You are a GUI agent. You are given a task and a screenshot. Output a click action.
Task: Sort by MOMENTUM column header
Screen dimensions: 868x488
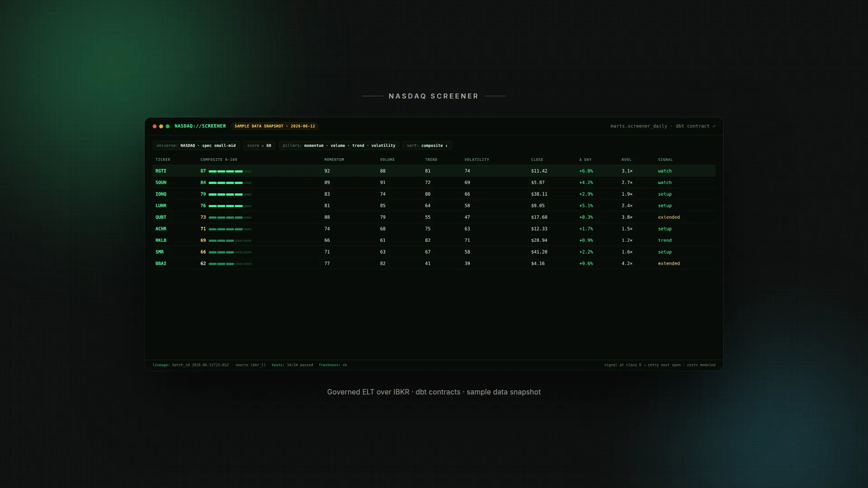334,160
